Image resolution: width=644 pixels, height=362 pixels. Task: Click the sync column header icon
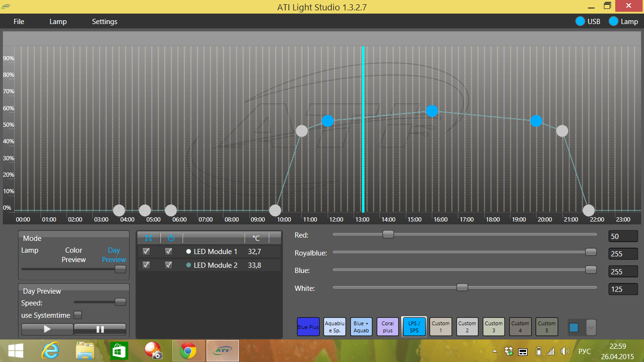(149, 238)
